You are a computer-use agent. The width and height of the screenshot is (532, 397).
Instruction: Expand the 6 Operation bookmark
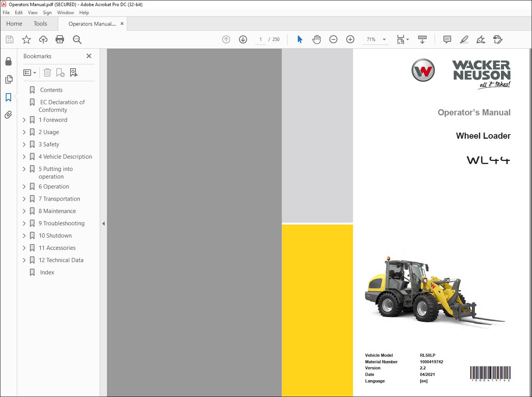24,187
